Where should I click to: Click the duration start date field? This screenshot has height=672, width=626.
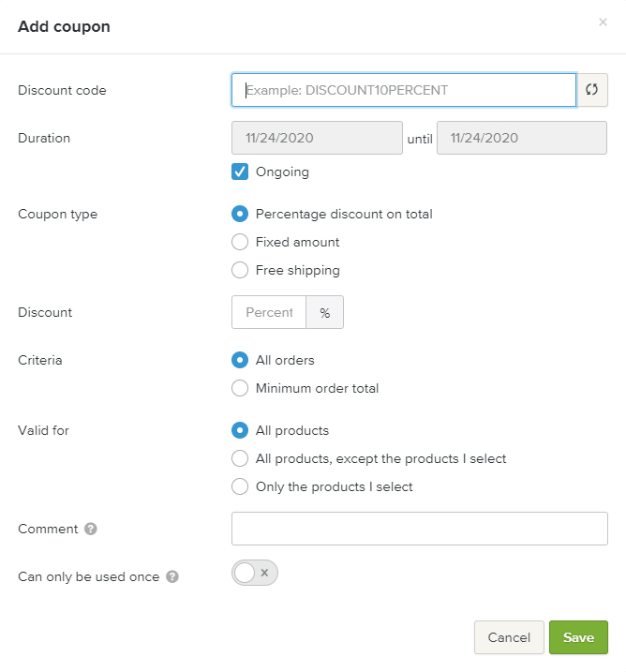coord(317,138)
